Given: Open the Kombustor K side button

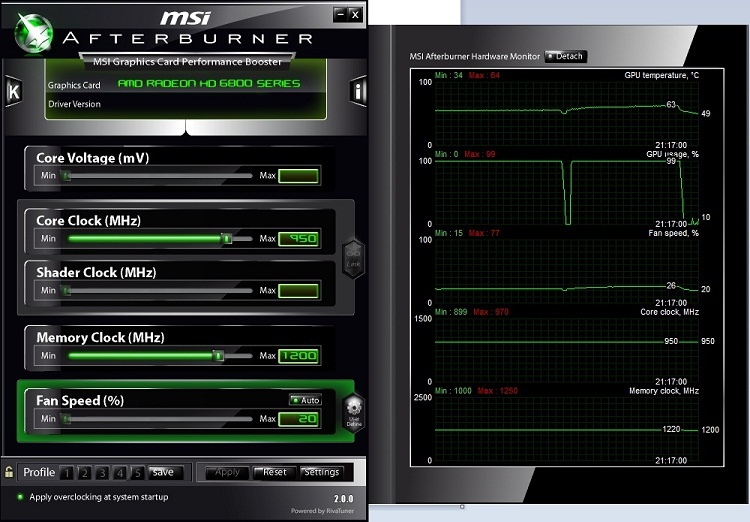Looking at the screenshot, I should [13, 91].
